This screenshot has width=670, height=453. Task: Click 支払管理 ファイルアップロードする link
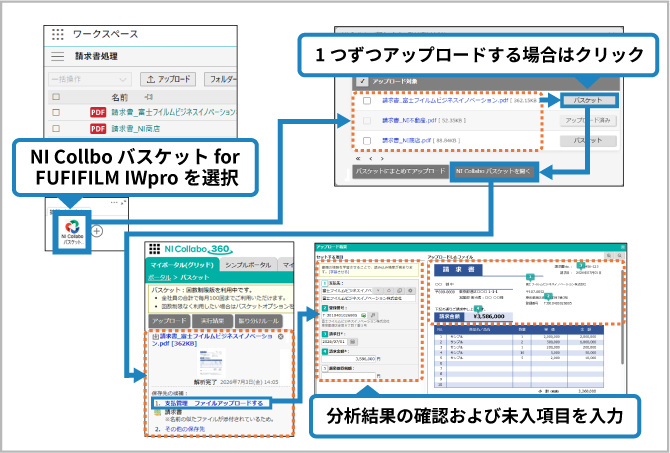click(x=214, y=403)
